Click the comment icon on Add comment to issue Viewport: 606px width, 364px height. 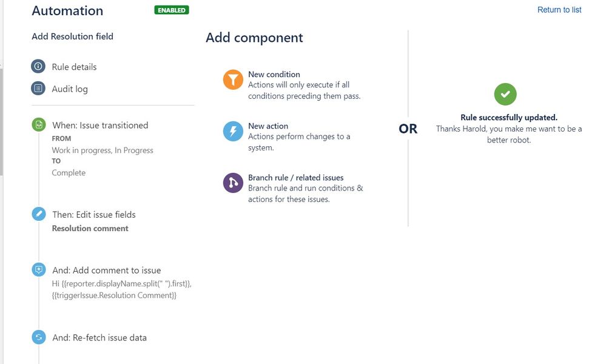[x=39, y=269]
